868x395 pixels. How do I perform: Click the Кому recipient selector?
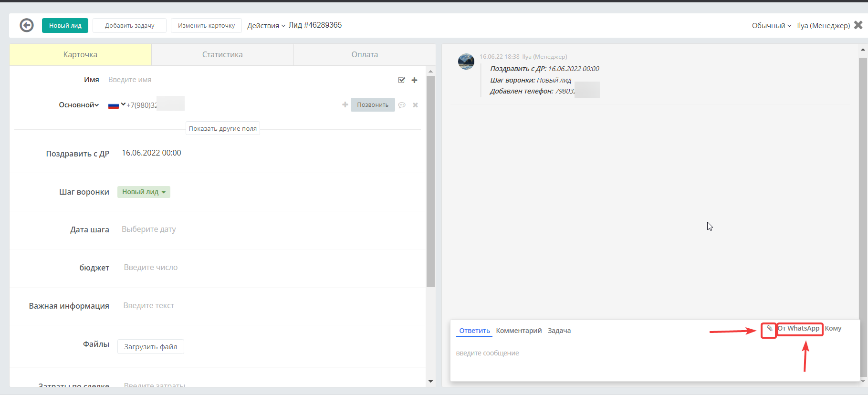click(x=833, y=328)
